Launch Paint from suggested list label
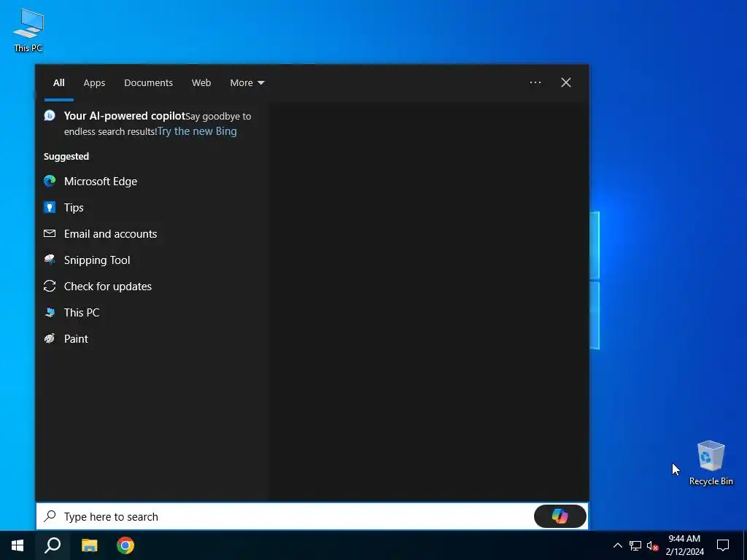Screen dimensions: 747x560 [76, 338]
